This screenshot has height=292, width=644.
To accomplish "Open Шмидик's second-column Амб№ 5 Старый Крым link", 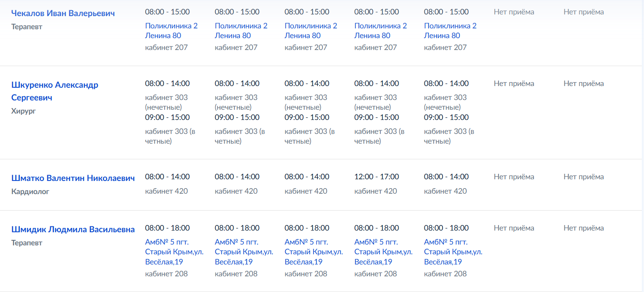I will pos(244,252).
